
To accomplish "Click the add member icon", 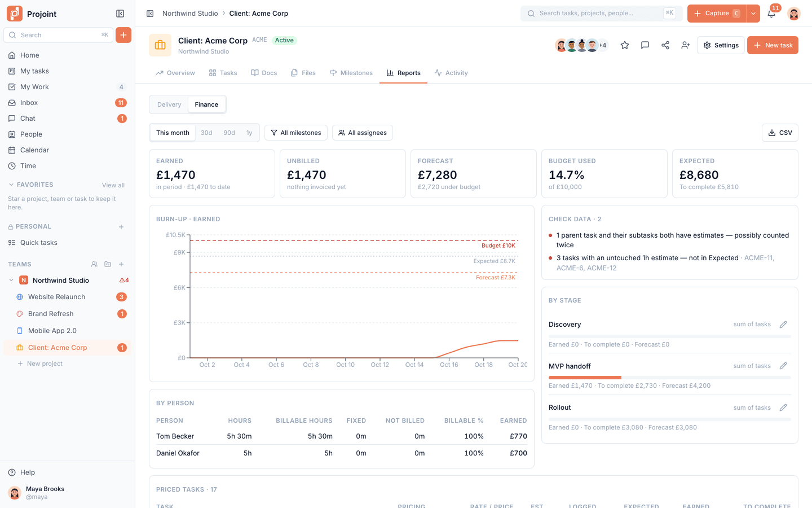I will (686, 45).
